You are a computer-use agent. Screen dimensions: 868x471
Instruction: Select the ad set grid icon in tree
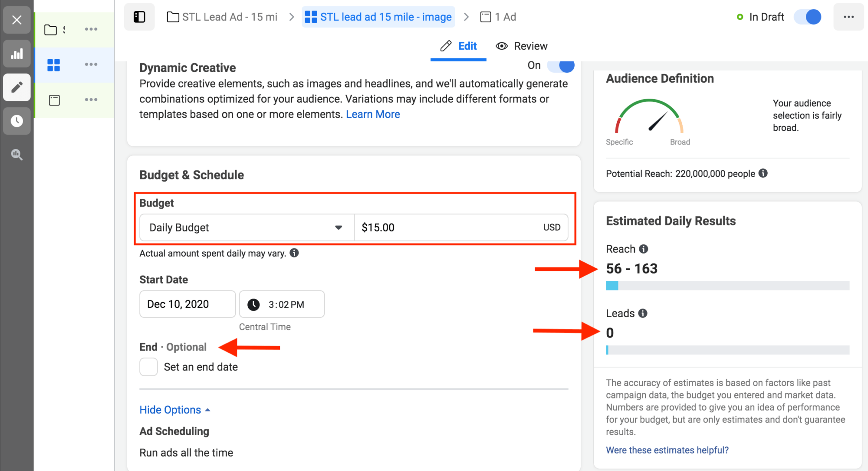[53, 65]
